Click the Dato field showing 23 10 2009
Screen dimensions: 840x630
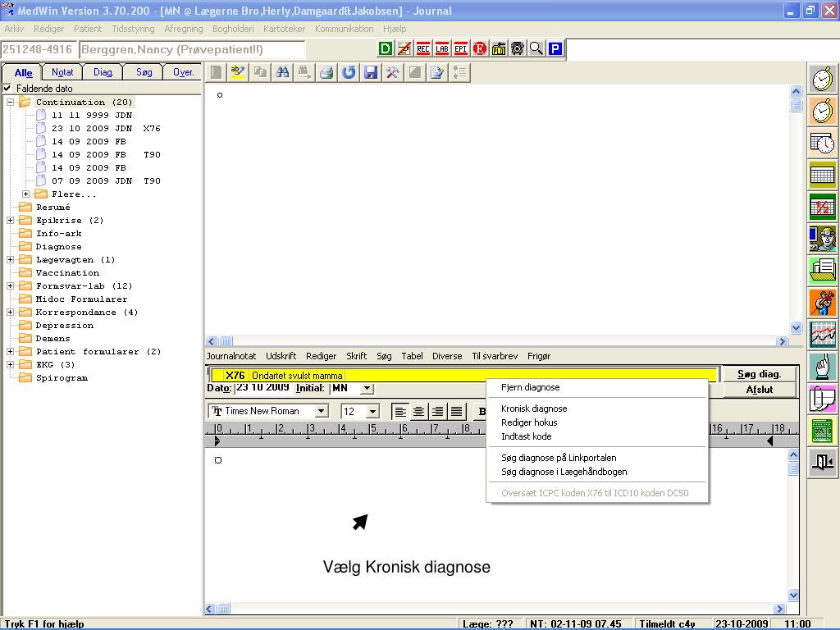[x=262, y=388]
